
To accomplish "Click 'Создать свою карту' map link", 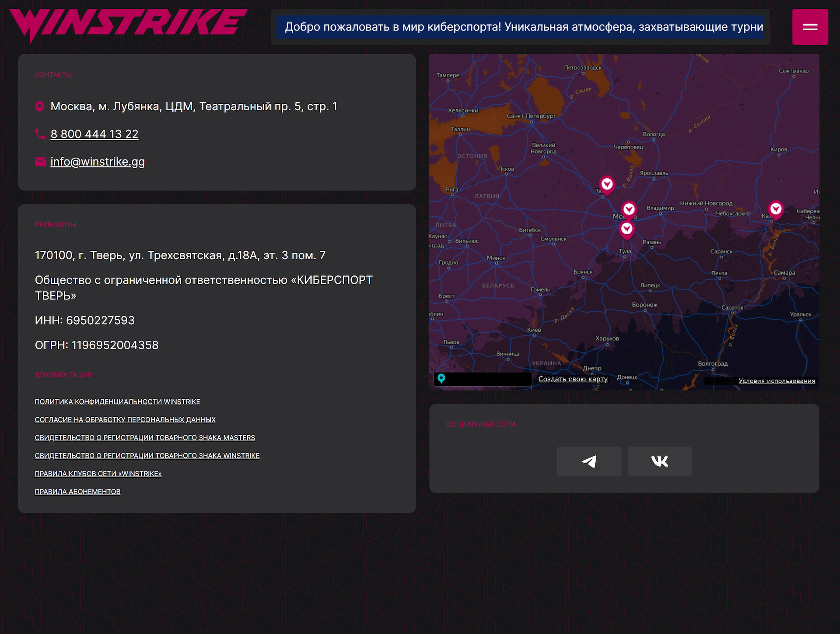I will [573, 379].
